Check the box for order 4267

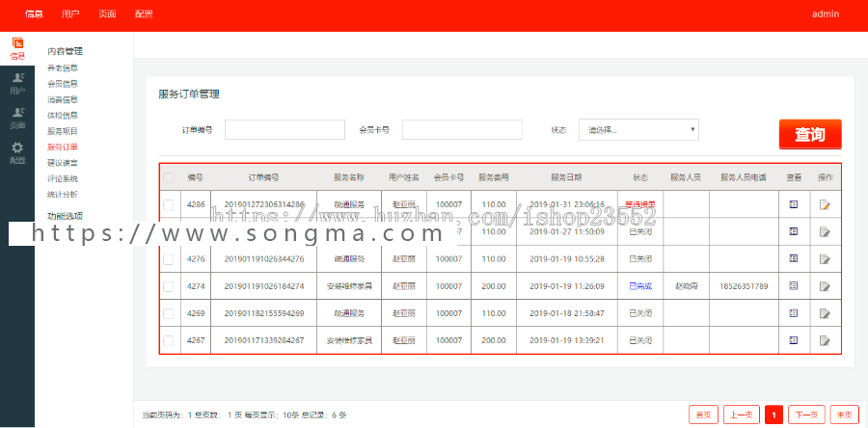click(x=168, y=340)
